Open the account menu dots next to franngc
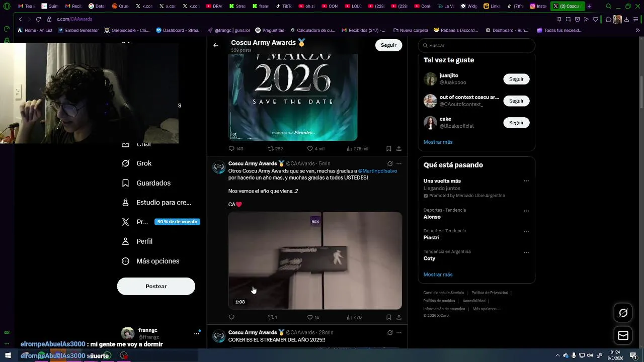The height and width of the screenshot is (362, 644). [197, 333]
